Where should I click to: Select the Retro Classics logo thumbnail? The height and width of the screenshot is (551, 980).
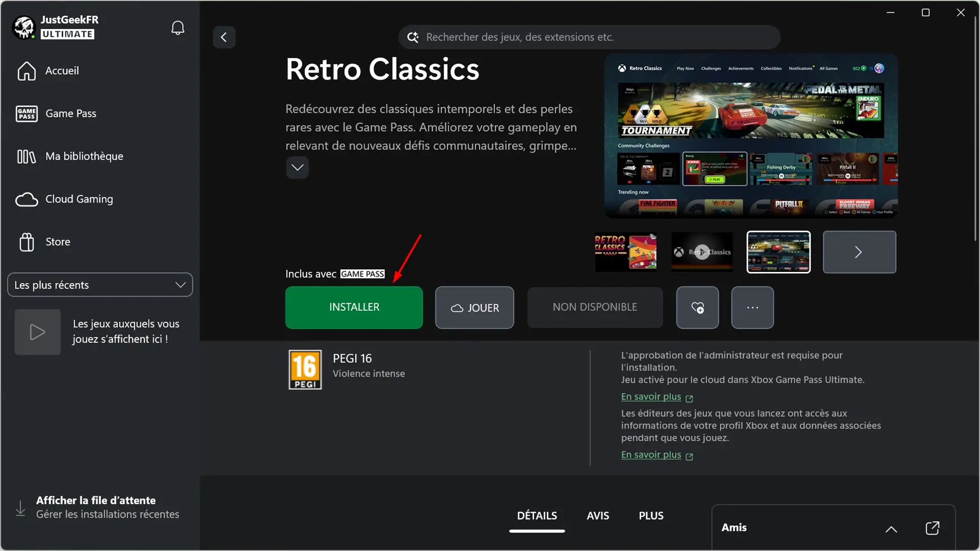pyautogui.click(x=626, y=252)
